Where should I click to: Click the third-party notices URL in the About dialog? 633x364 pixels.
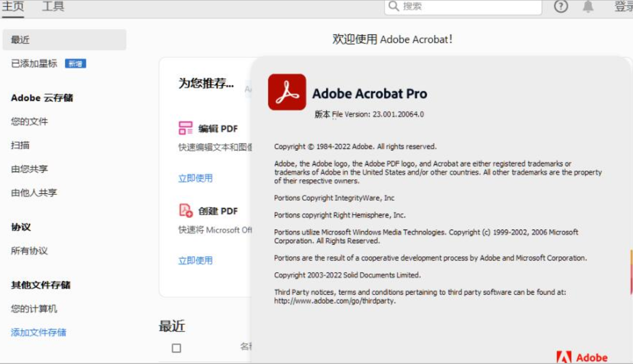pos(335,301)
